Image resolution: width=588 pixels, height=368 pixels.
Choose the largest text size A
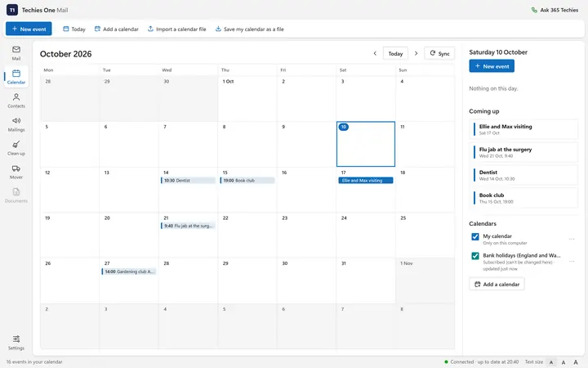pyautogui.click(x=576, y=362)
